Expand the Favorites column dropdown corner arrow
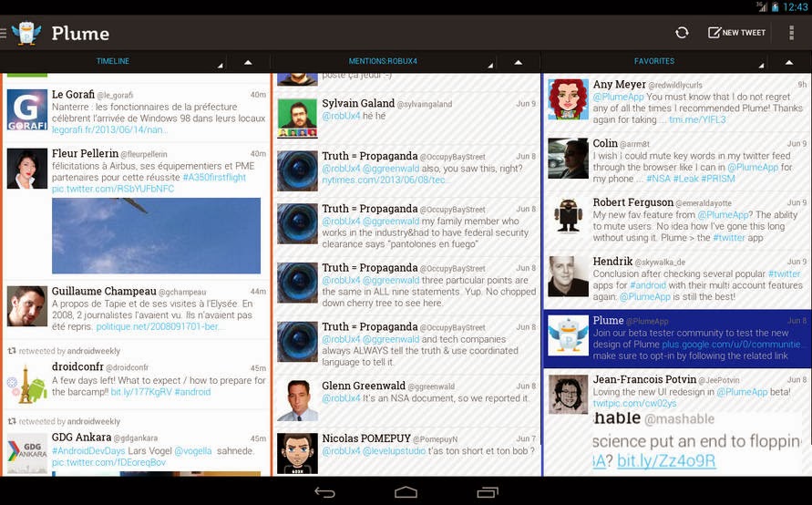 pos(761,66)
